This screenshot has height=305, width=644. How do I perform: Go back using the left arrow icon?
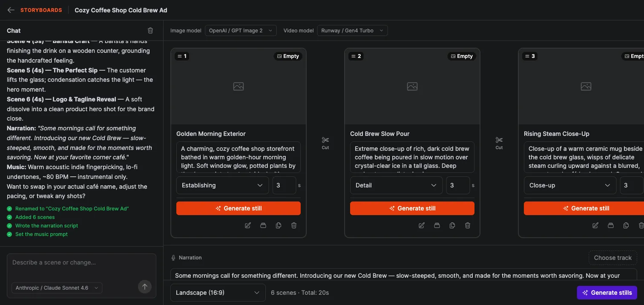(x=11, y=10)
